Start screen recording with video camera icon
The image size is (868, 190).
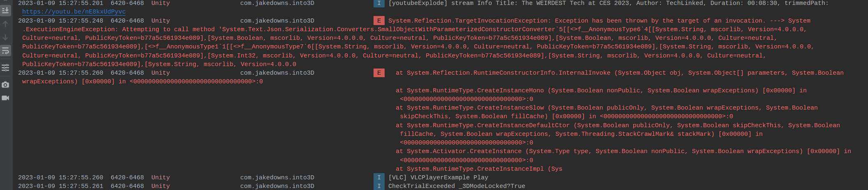(x=5, y=98)
